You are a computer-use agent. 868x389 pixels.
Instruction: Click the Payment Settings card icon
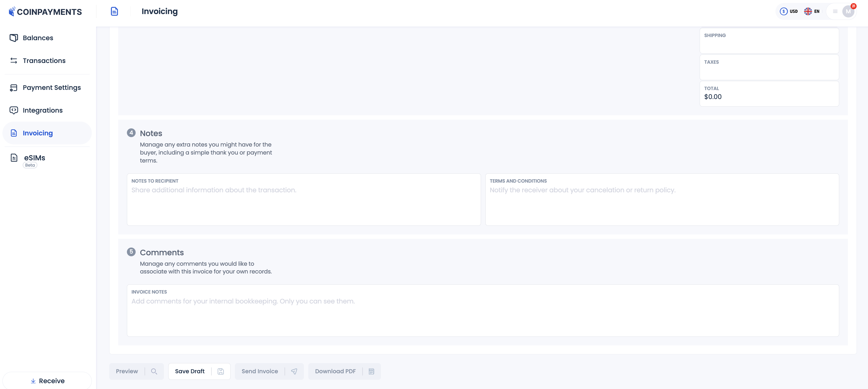14,87
